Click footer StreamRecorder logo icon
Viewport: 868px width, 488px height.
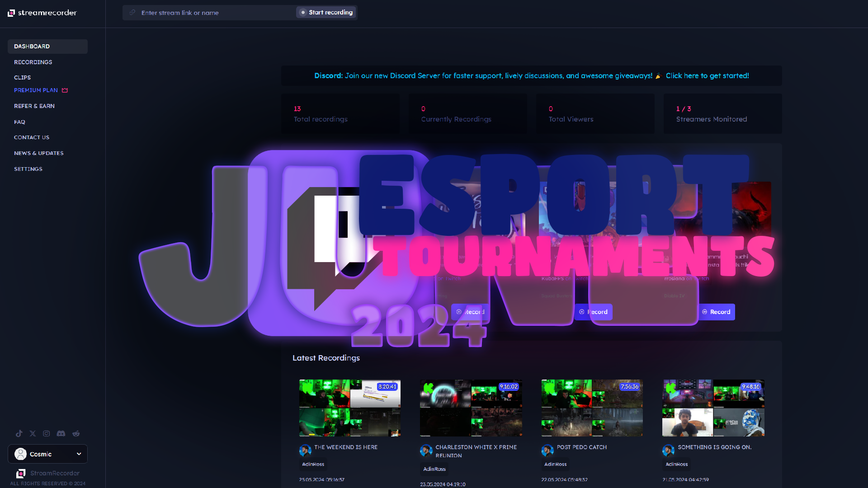20,473
